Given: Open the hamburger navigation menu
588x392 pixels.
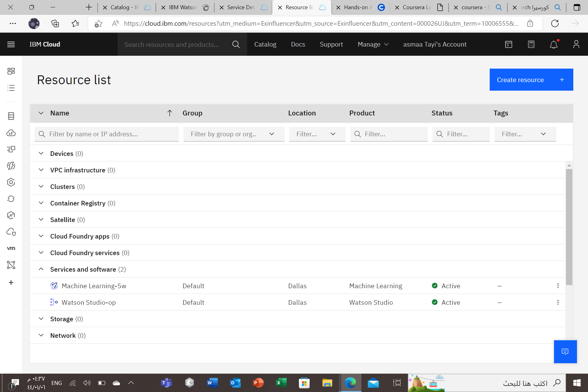Looking at the screenshot, I should click(11, 44).
